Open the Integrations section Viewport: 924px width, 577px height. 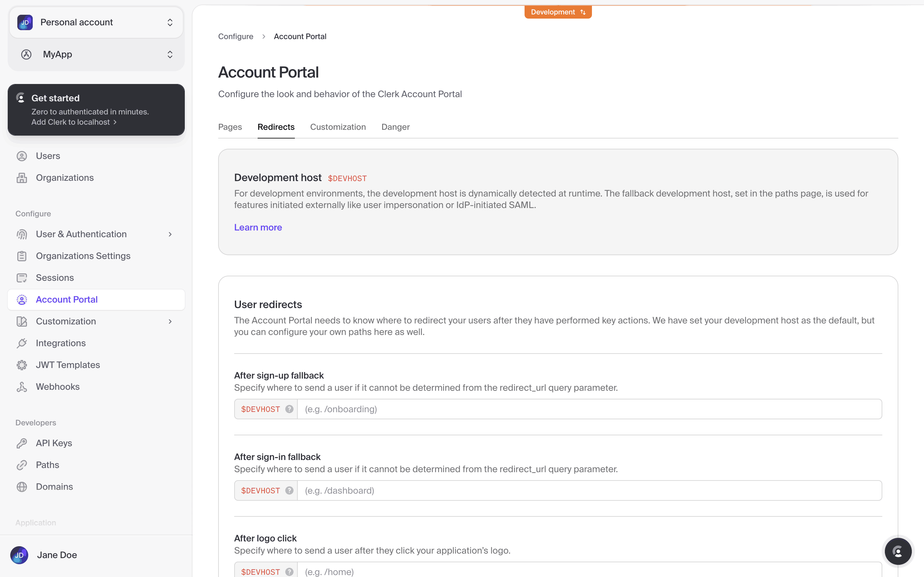61,343
